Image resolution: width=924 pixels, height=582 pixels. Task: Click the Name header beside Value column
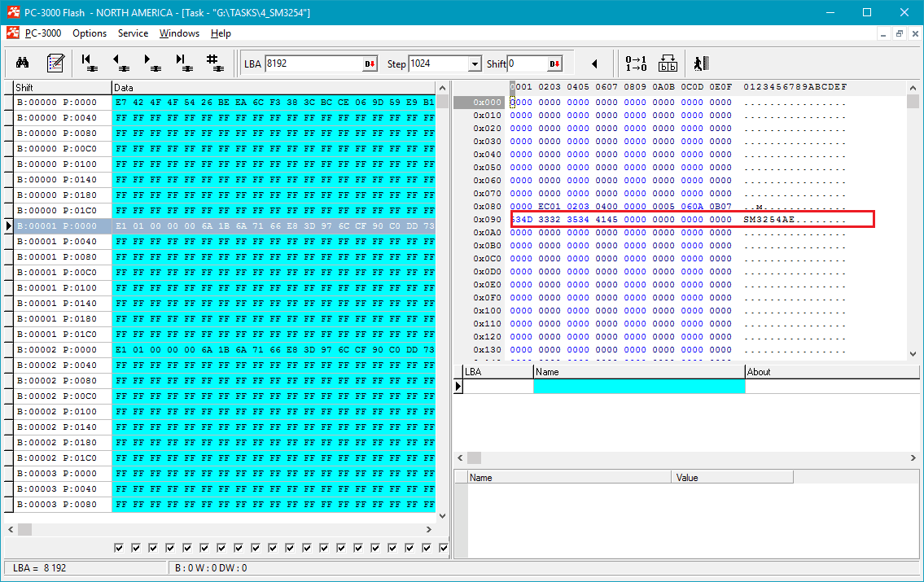tap(569, 478)
